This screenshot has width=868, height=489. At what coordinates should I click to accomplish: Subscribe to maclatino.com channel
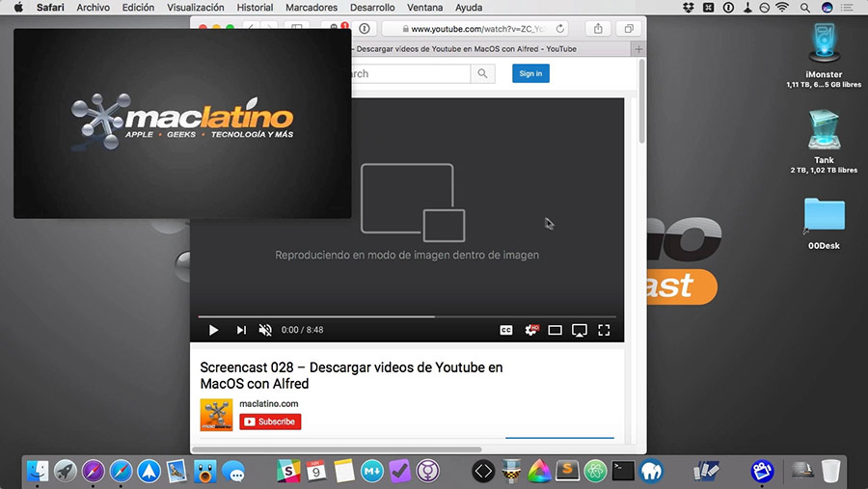[x=270, y=422]
